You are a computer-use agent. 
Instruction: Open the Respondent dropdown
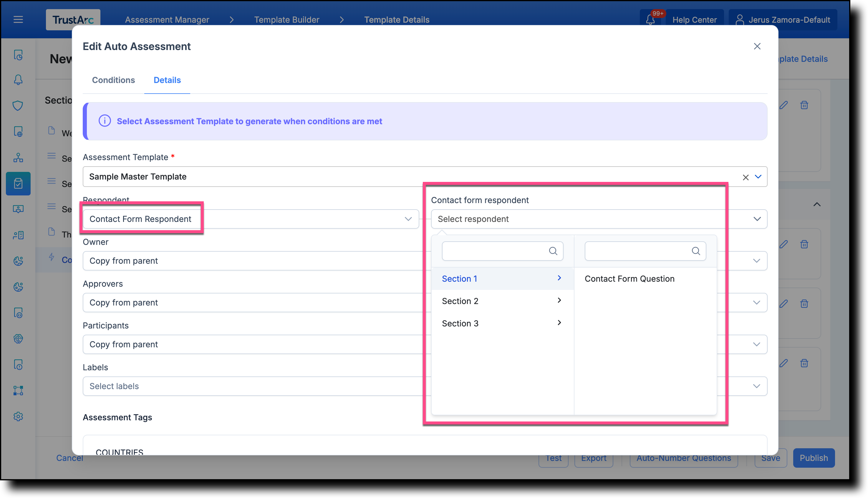[251, 219]
